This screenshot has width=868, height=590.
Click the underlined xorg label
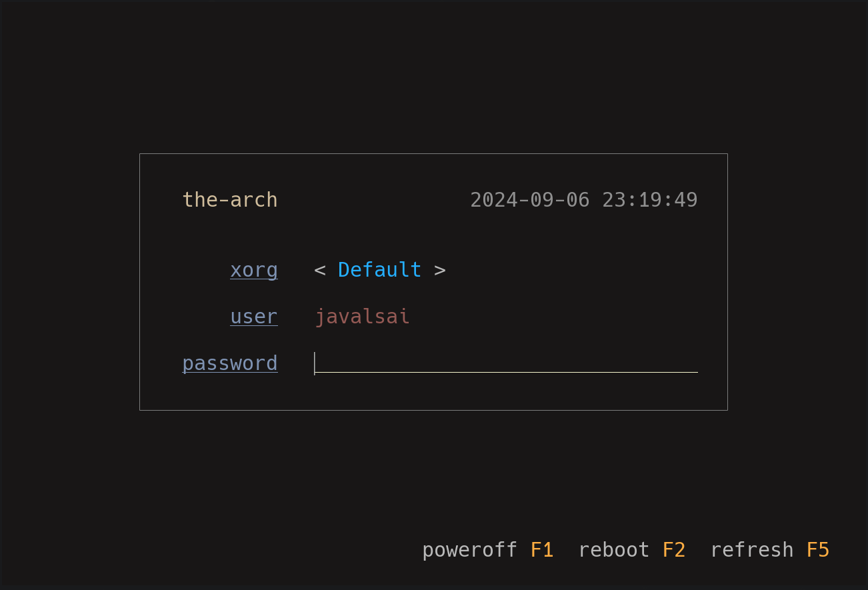pos(254,271)
